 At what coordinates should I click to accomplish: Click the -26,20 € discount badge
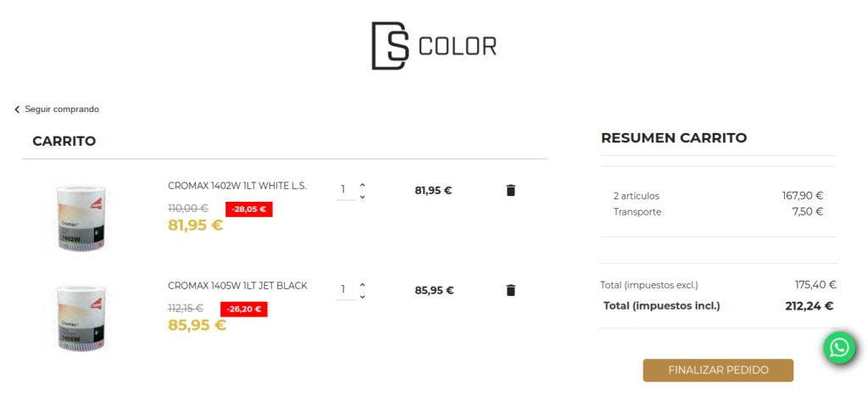(244, 309)
